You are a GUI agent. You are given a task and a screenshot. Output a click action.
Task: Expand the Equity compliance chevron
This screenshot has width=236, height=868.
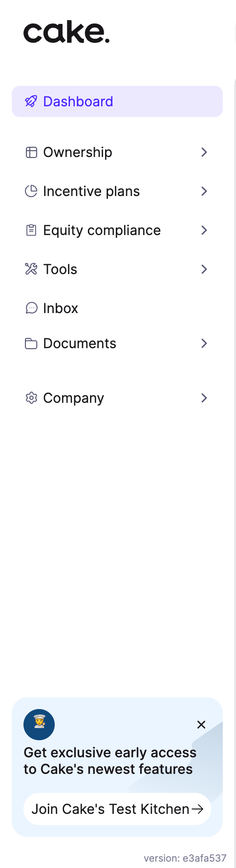coord(204,230)
